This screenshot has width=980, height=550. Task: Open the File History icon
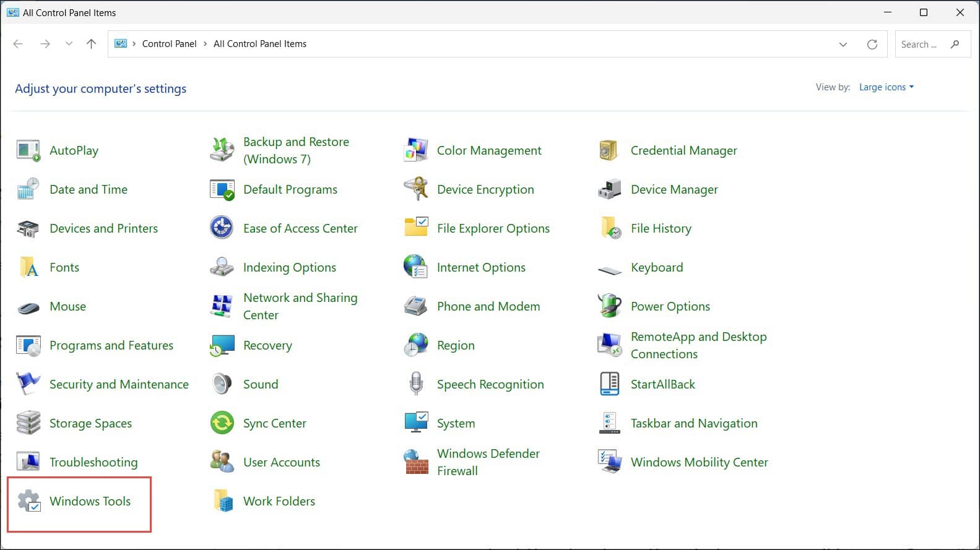(x=611, y=228)
